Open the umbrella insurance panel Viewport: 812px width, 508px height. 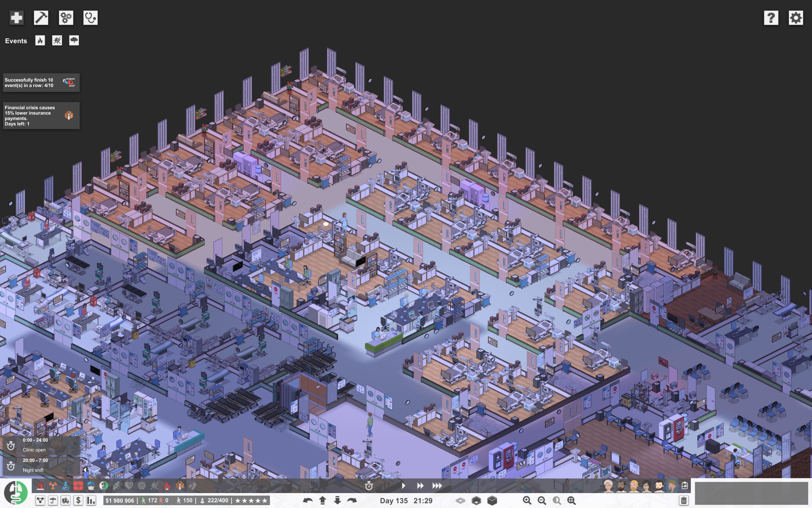[53, 500]
